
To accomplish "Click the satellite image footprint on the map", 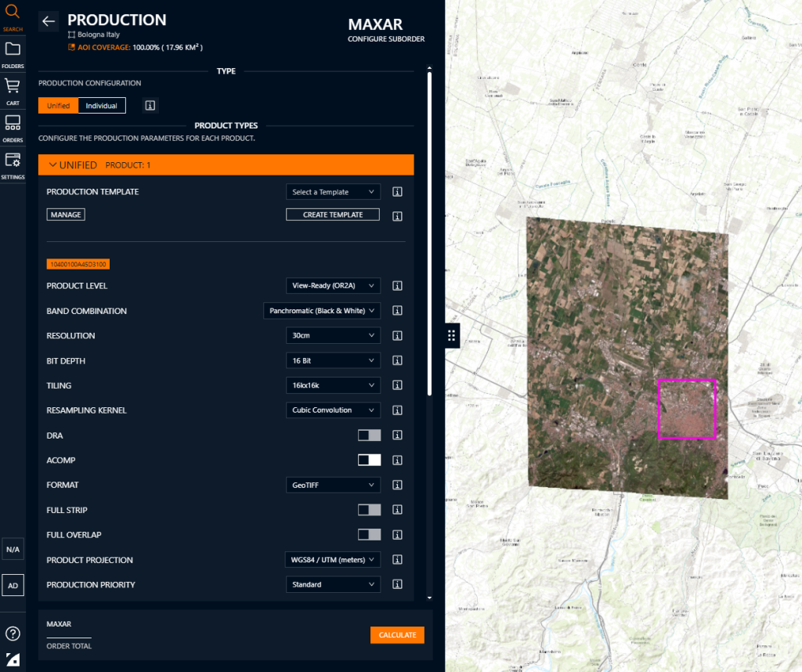I will tap(627, 358).
